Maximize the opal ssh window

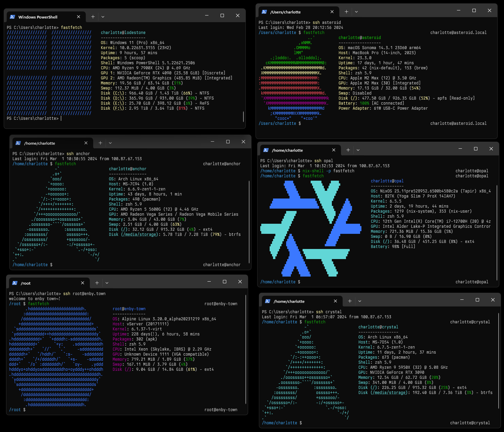476,149
